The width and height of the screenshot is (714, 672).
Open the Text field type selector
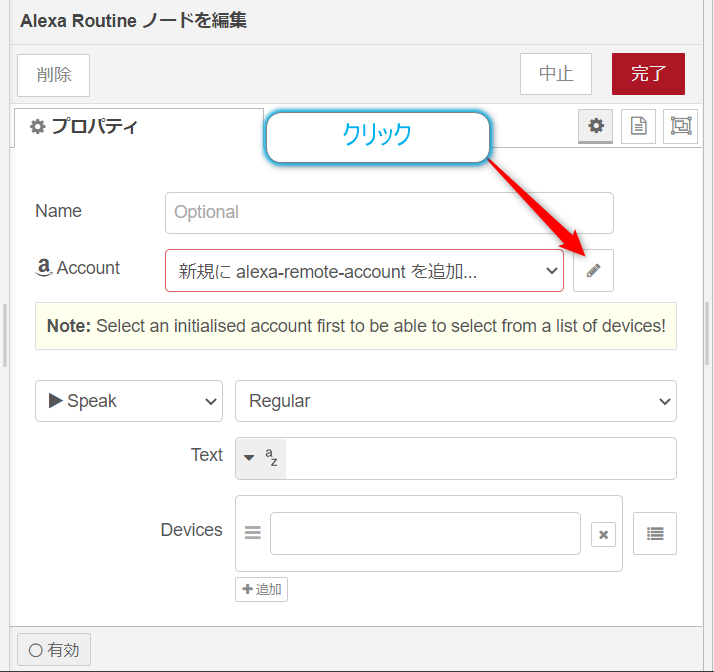[260, 458]
